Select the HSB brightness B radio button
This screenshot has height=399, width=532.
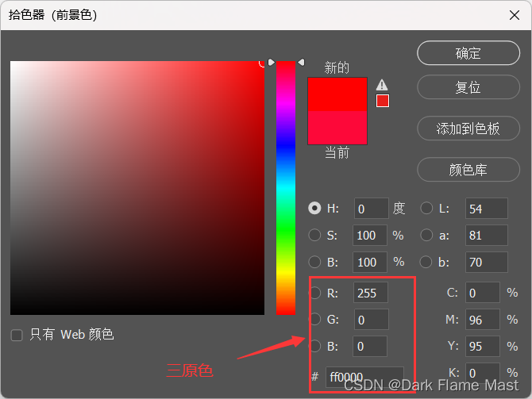[314, 262]
